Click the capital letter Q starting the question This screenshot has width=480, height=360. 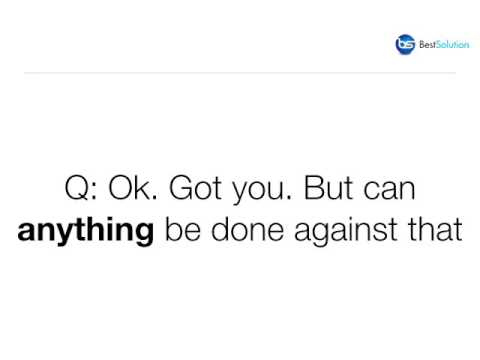(x=77, y=188)
